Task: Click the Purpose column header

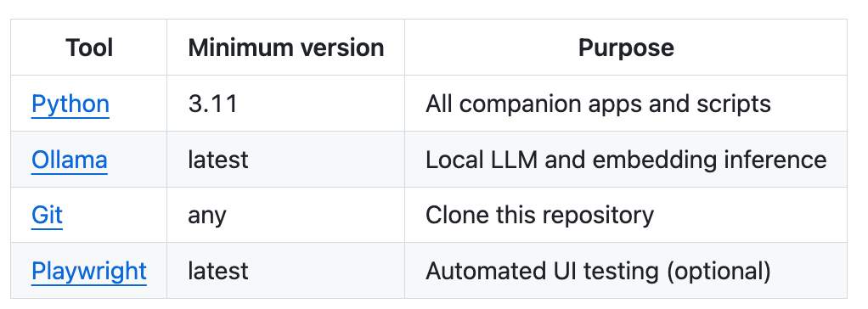Action: coord(626,48)
